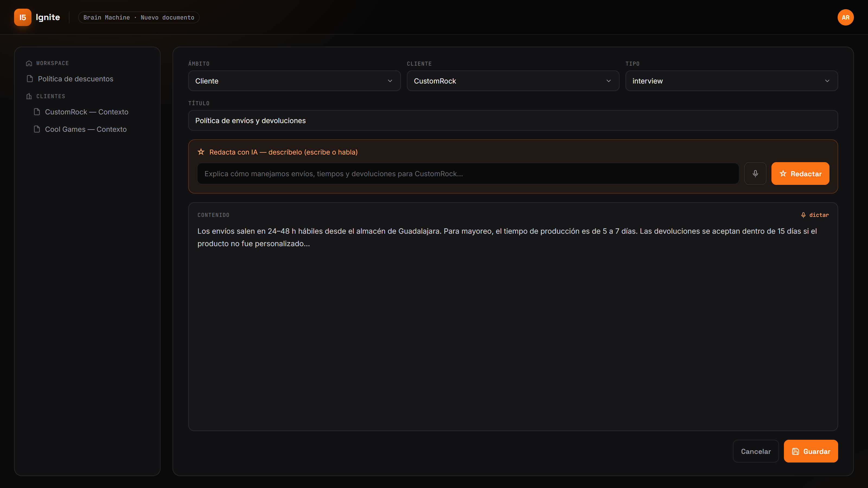The image size is (868, 488).
Task: Select Política de descuentos in sidebar
Action: click(75, 79)
